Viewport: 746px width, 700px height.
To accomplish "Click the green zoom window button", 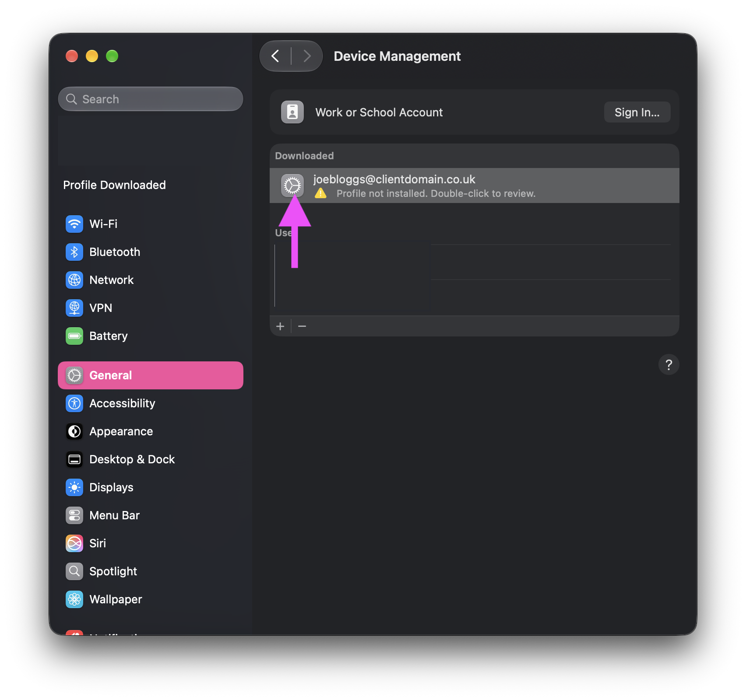I will (x=112, y=56).
